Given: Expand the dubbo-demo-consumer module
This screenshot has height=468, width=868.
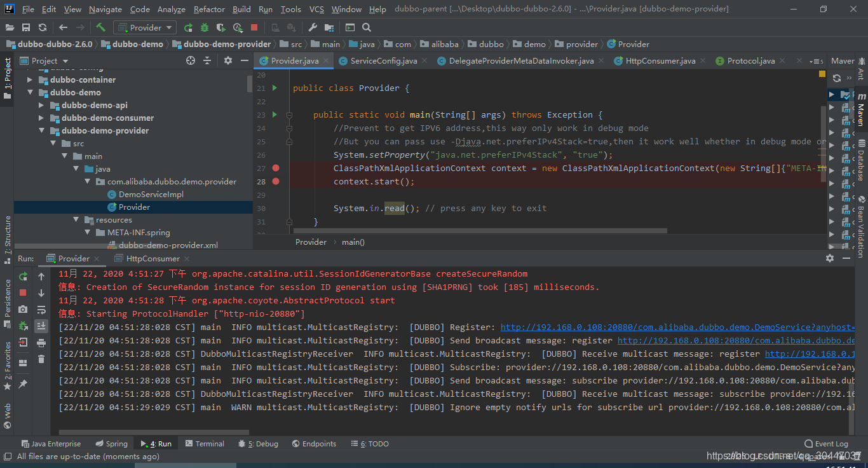Looking at the screenshot, I should 41,118.
